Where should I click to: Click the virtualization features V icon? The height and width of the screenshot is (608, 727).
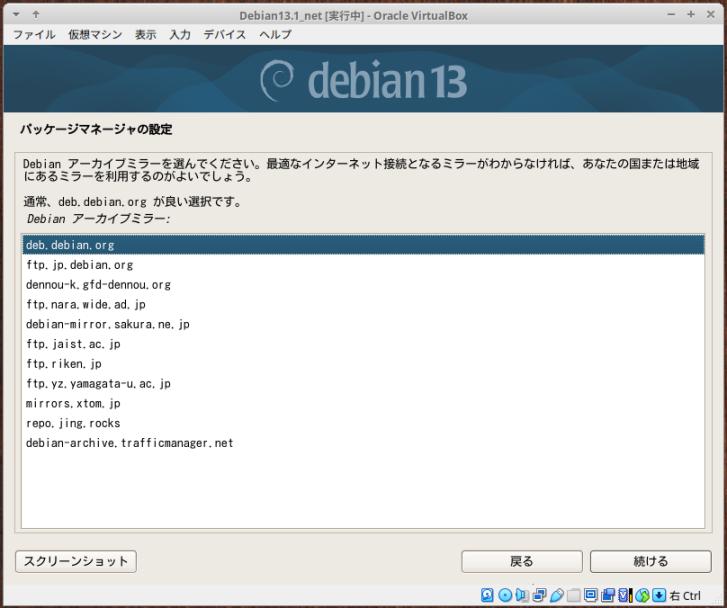(624, 595)
